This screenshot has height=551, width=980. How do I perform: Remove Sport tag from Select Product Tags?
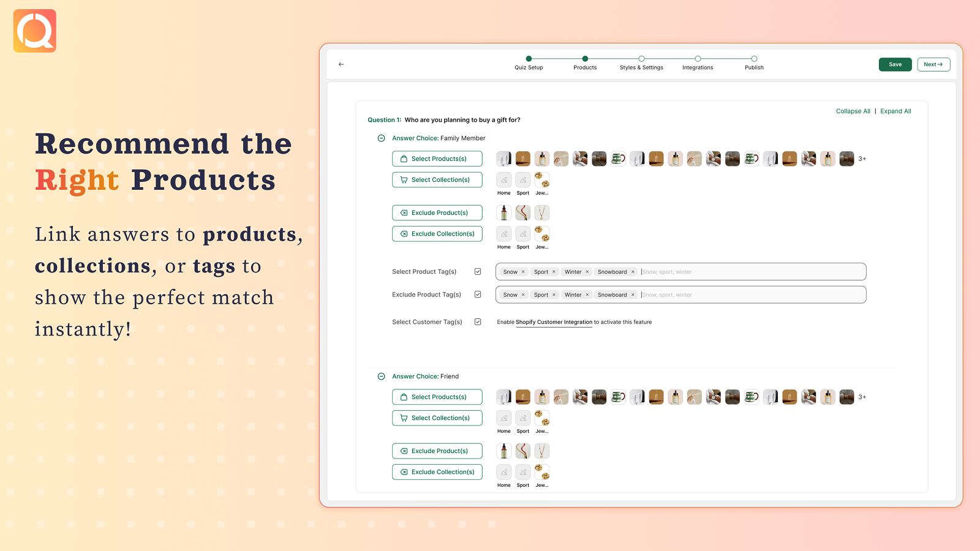click(x=554, y=272)
